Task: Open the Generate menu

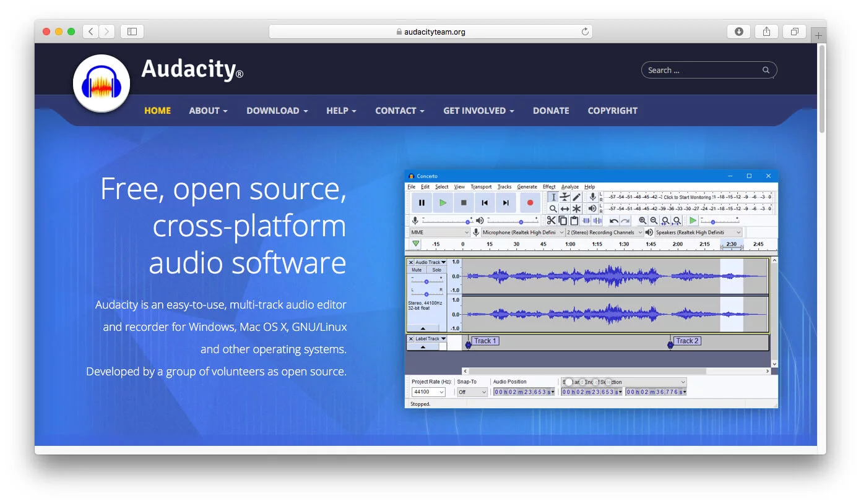Action: tap(527, 187)
